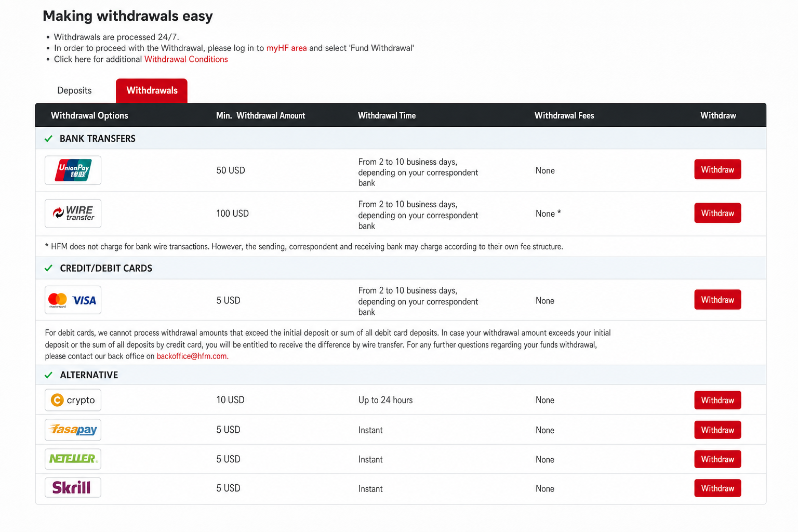Click the Instant time in FasaPay row
Screen dimensions: 798x532
click(370, 430)
